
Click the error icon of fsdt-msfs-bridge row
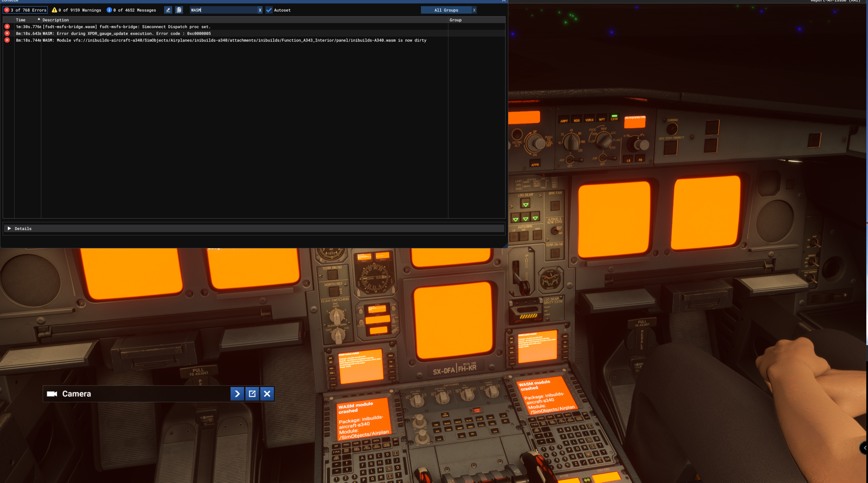pyautogui.click(x=7, y=26)
